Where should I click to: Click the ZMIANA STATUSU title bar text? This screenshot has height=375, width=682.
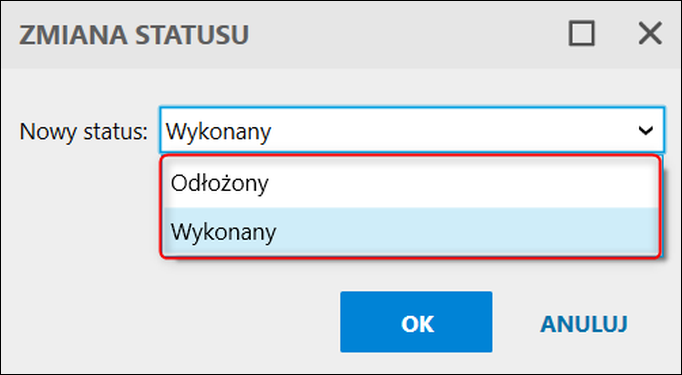coord(134,35)
